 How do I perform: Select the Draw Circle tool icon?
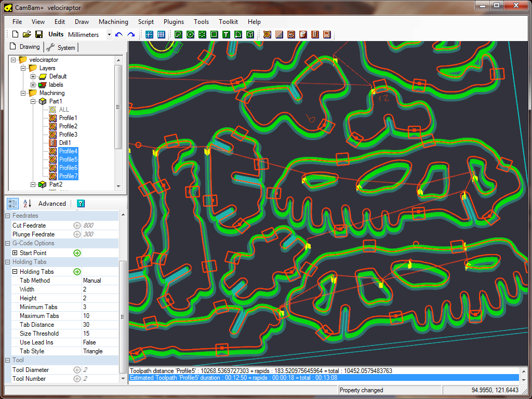190,35
